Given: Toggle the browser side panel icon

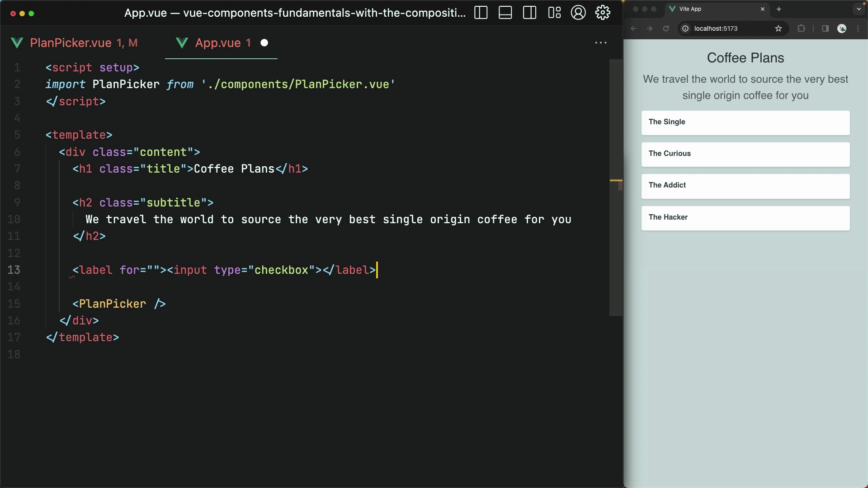Looking at the screenshot, I should pyautogui.click(x=825, y=28).
